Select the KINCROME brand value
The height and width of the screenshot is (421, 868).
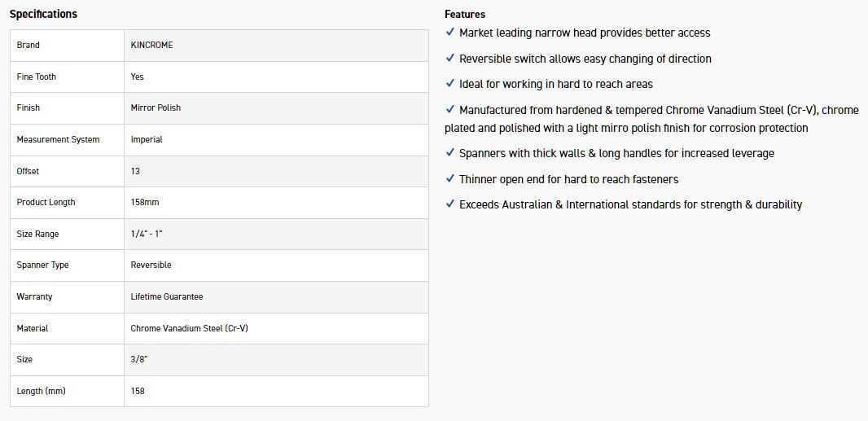tap(152, 45)
